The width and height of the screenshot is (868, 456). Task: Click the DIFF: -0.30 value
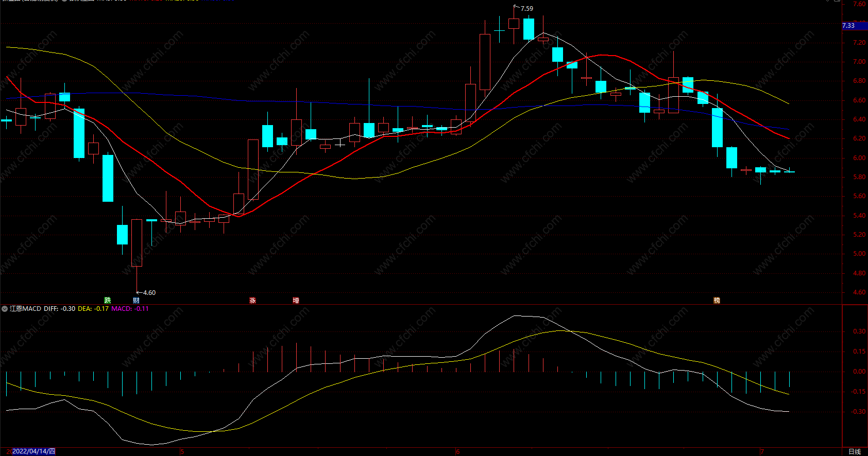click(59, 309)
